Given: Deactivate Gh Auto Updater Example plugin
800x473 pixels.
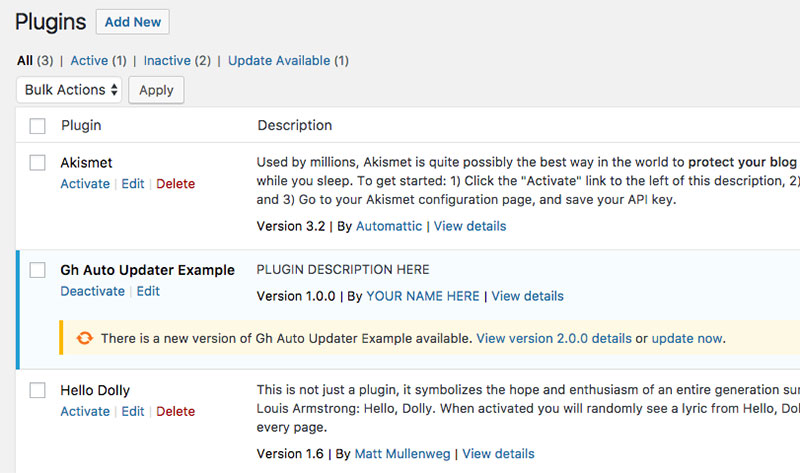Looking at the screenshot, I should [x=93, y=291].
